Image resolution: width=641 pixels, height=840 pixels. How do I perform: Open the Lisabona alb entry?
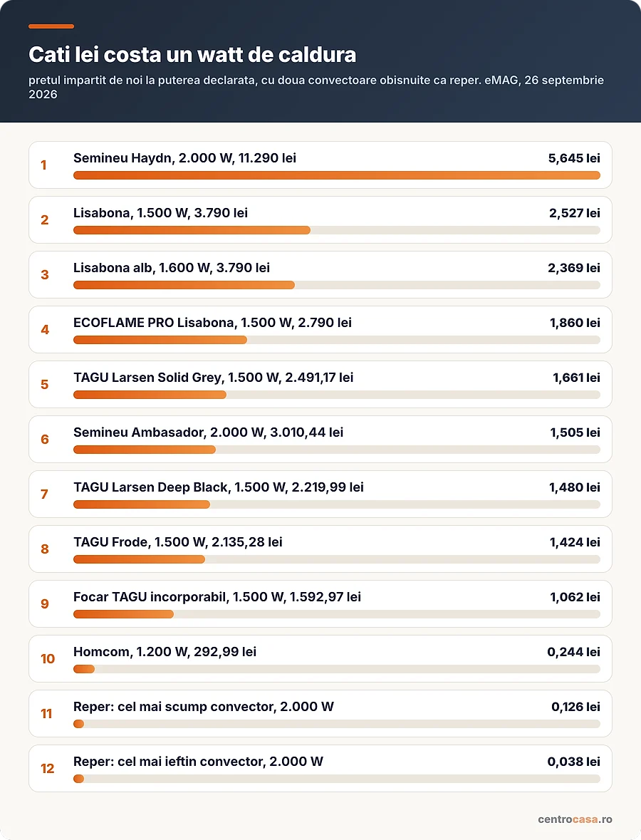[x=320, y=275]
